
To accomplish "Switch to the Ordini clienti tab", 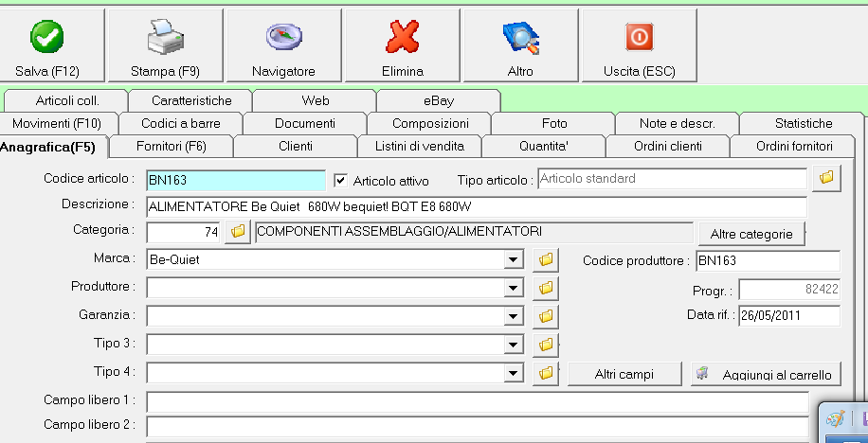I will 668,147.
